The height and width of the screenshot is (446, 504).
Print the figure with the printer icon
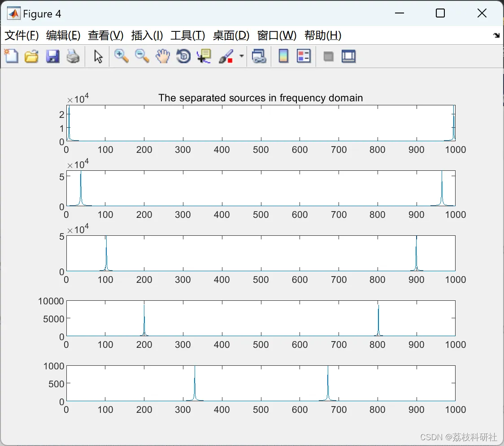tap(73, 56)
